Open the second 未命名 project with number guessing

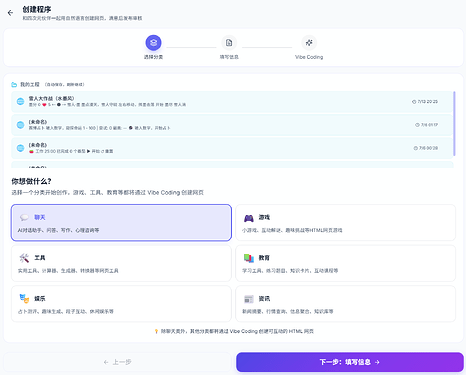click(232, 125)
